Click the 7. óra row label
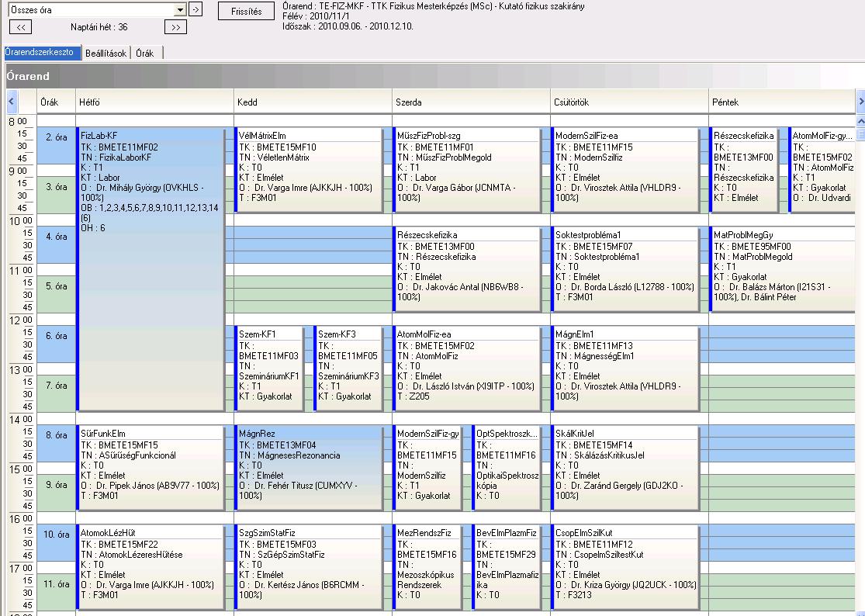The width and height of the screenshot is (865, 616). [x=57, y=394]
